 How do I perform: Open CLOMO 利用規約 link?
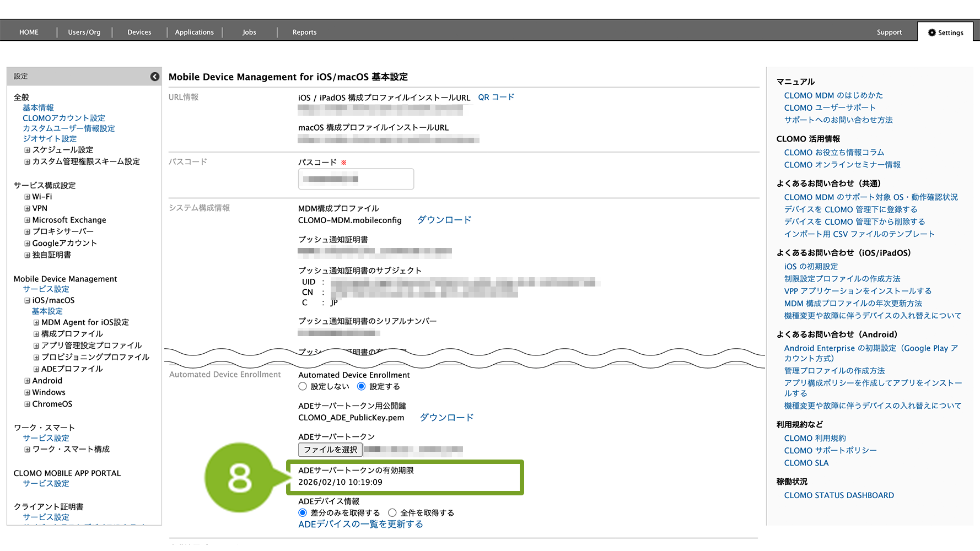[815, 438]
